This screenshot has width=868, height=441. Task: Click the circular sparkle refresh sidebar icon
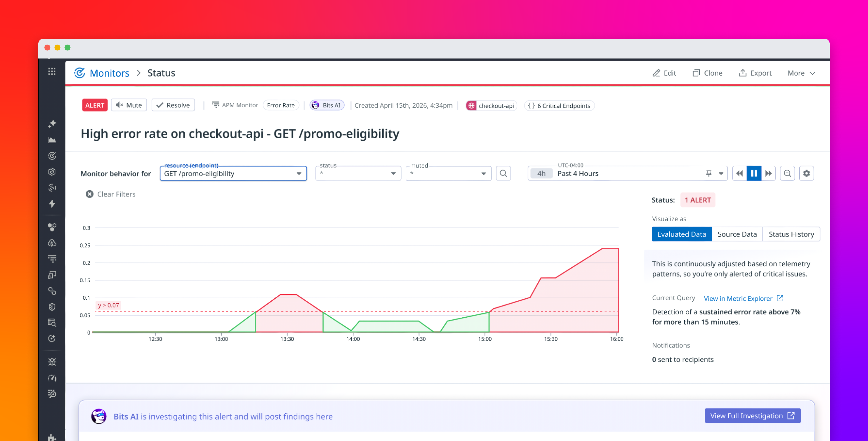coord(52,338)
